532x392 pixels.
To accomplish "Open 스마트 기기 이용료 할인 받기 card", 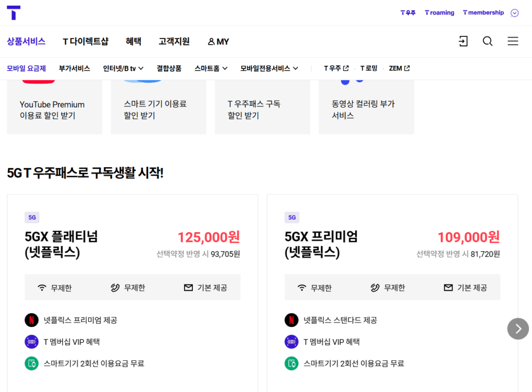I will (158, 107).
